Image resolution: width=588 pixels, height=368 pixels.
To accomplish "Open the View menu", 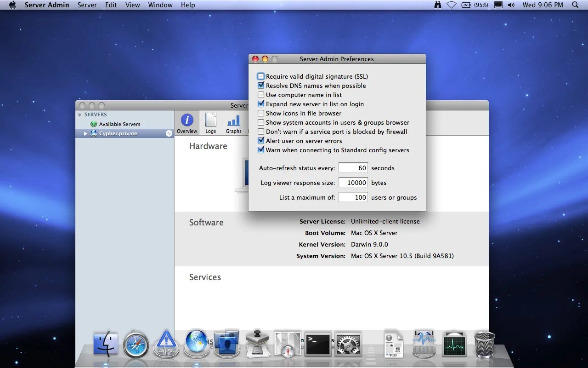I will click(x=133, y=5).
